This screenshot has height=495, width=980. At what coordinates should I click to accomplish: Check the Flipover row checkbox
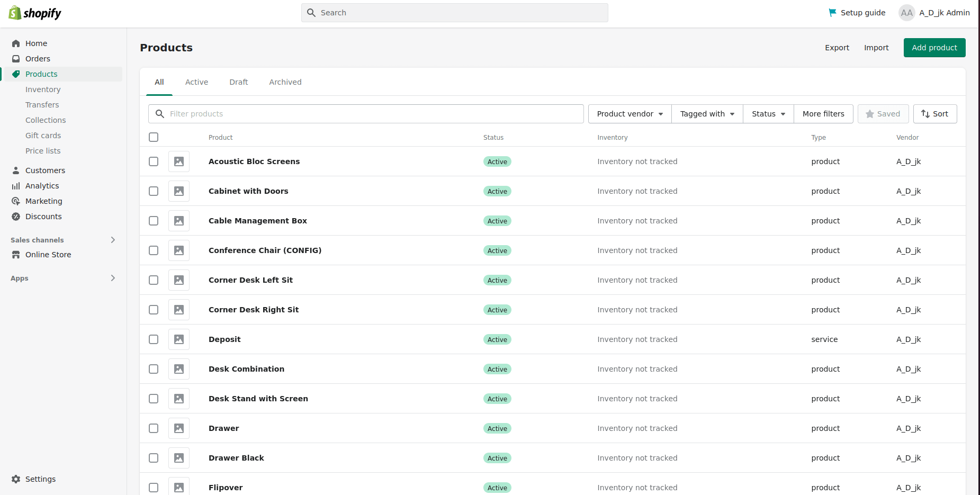coord(154,488)
